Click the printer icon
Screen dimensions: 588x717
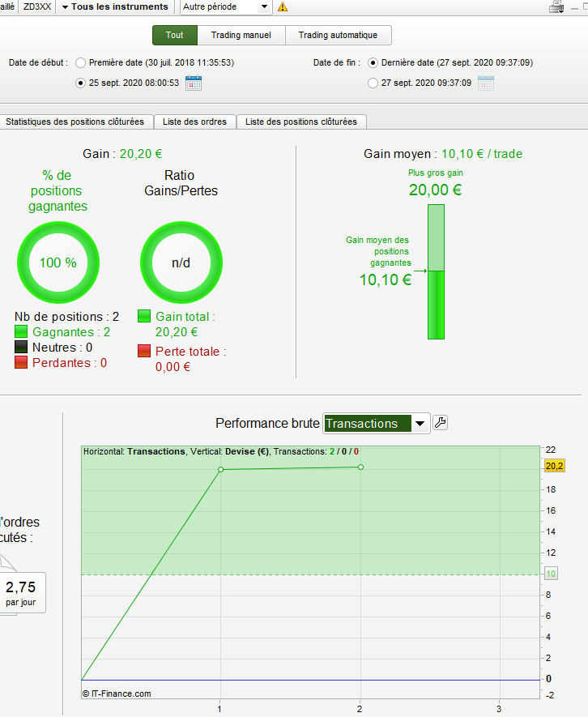click(x=556, y=6)
